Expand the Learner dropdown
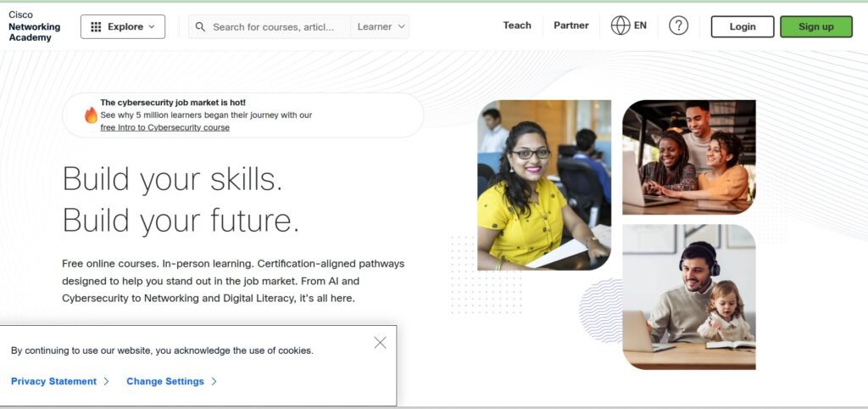Viewport: 868px width, 409px height. [381, 26]
